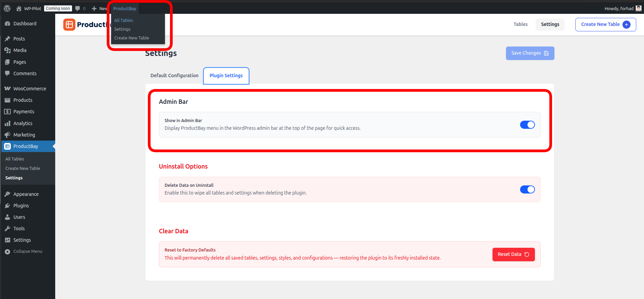This screenshot has width=644, height=299.
Task: Click the Comments speech icon in sidebar
Action: coord(7,73)
